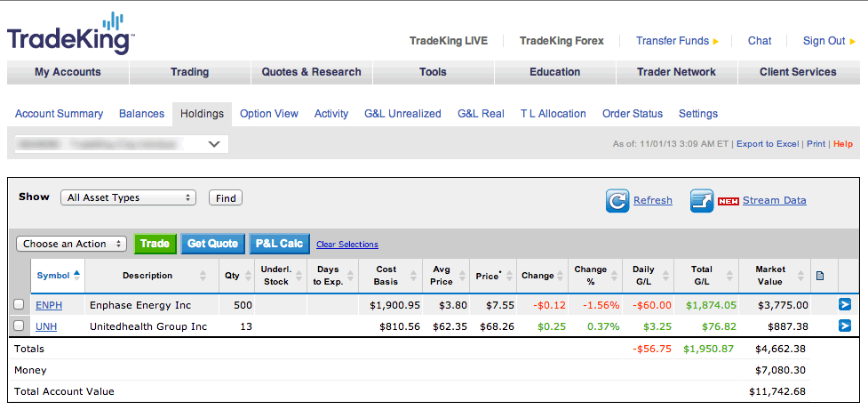Open the Trading menu
This screenshot has height=410, width=868.
190,72
